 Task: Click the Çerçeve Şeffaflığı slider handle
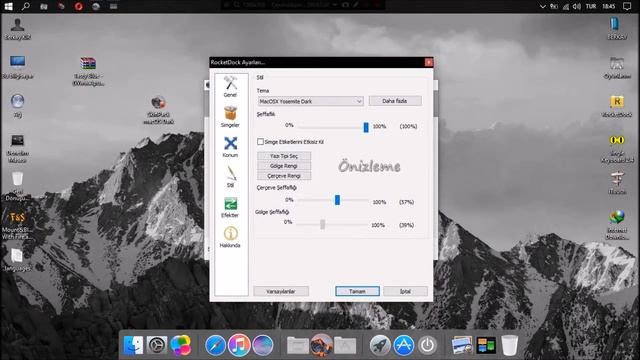[338, 200]
